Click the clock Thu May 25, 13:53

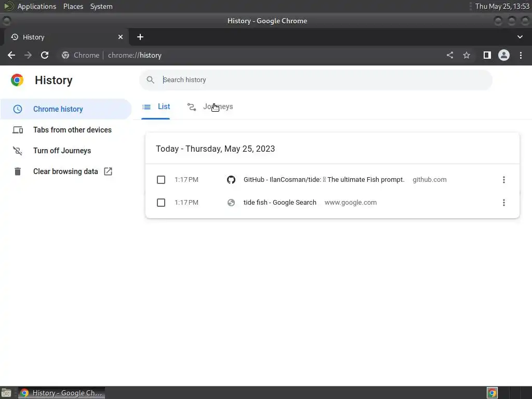502,6
